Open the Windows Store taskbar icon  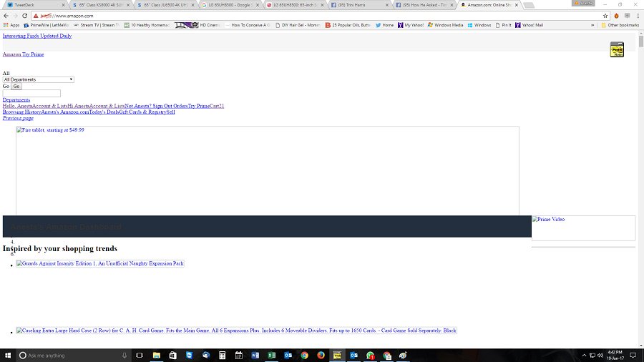click(x=173, y=356)
